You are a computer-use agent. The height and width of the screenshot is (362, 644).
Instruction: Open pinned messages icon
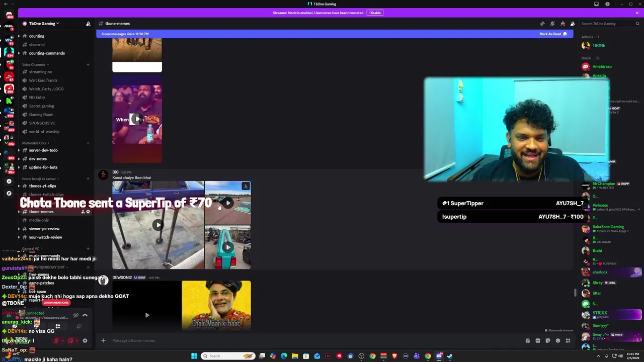pyautogui.click(x=562, y=24)
